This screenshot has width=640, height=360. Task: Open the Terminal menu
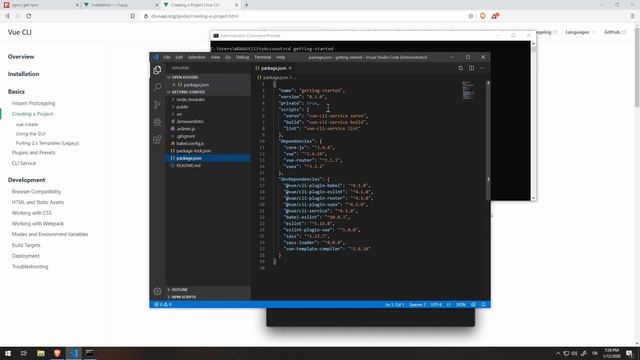[x=262, y=57]
